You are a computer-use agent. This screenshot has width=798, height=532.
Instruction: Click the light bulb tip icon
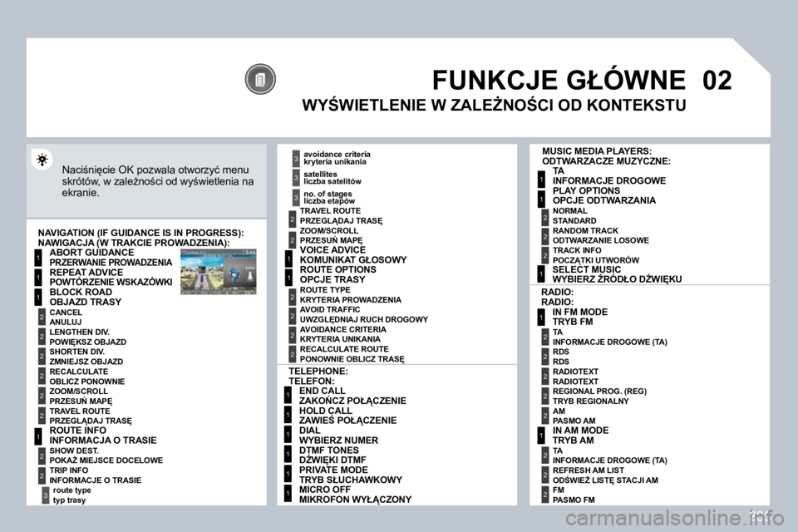click(x=42, y=160)
